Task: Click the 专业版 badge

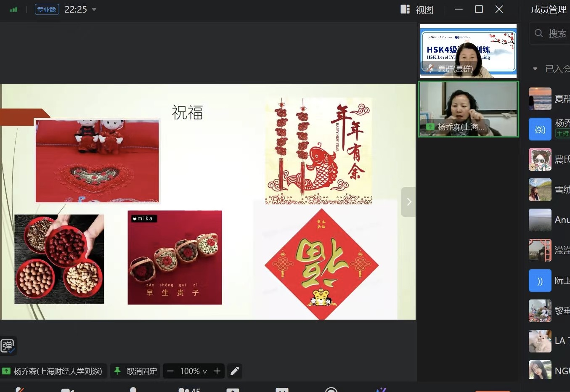Action: click(x=47, y=9)
